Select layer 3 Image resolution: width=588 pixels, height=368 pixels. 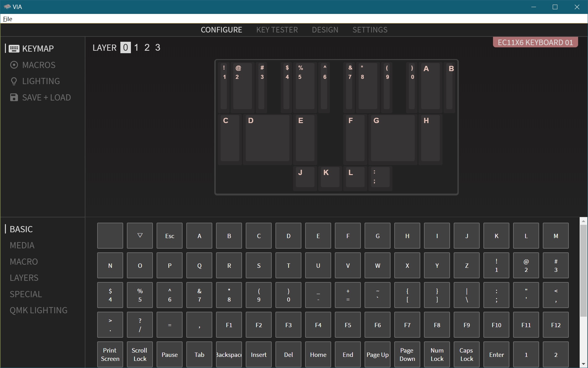coord(158,47)
